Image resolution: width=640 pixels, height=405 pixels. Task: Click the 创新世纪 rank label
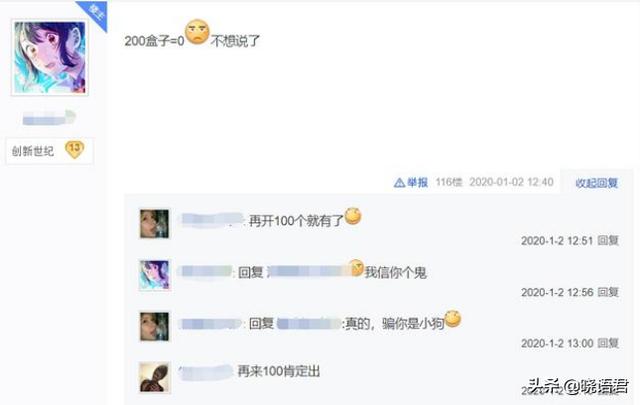33,151
